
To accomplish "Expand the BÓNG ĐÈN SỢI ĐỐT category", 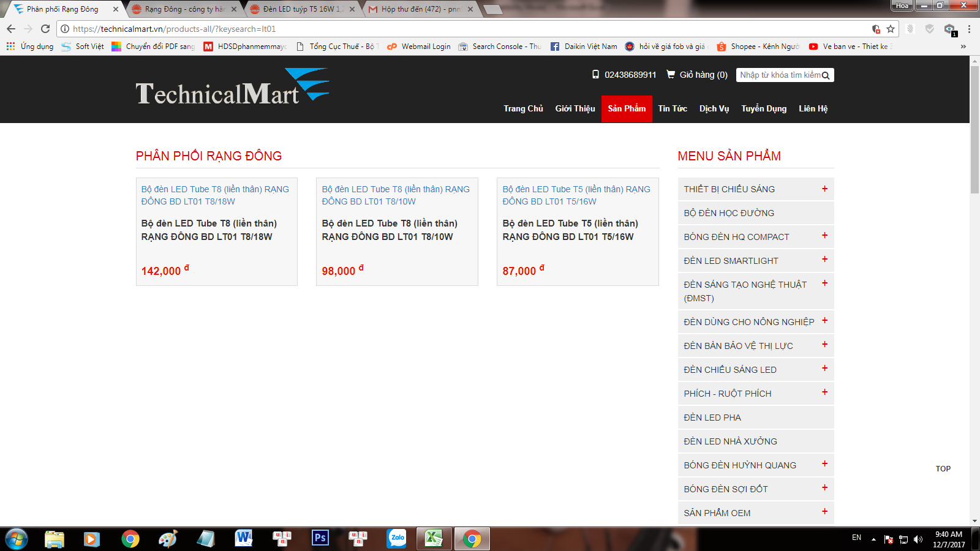I will pyautogui.click(x=824, y=487).
